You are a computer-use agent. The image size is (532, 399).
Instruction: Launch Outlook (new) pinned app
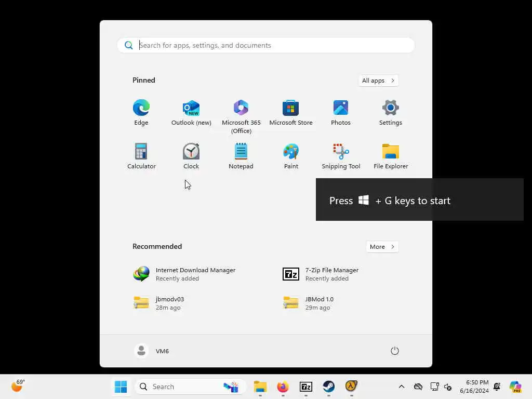click(x=191, y=113)
